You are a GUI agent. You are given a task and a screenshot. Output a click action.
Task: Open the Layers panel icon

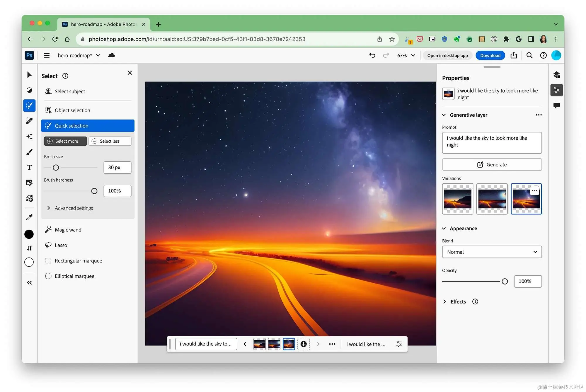(x=557, y=75)
